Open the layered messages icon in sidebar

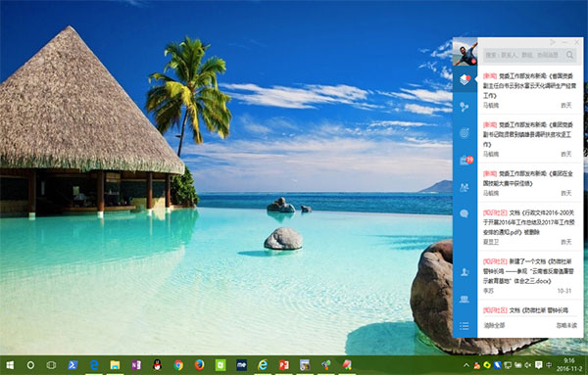[x=465, y=79]
